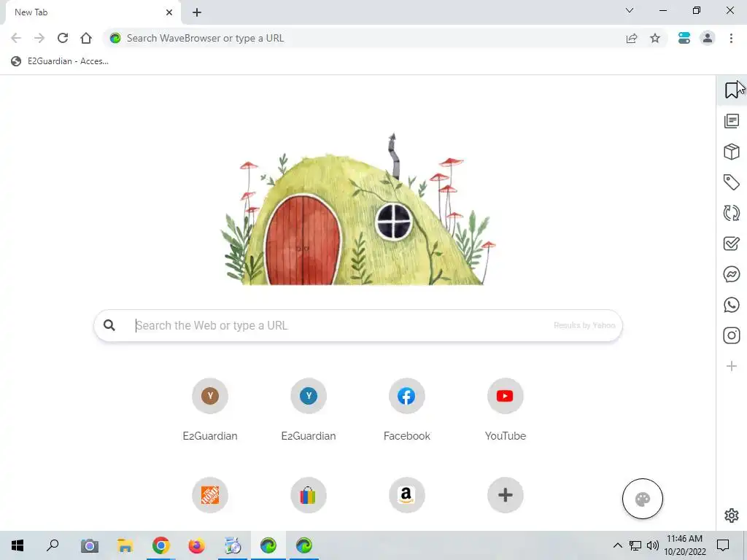Open the Reading list sidebar icon
The width and height of the screenshot is (747, 560).
tap(731, 121)
